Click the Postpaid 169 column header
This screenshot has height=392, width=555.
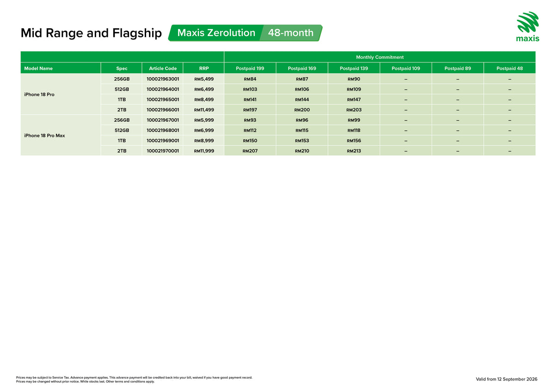point(302,68)
